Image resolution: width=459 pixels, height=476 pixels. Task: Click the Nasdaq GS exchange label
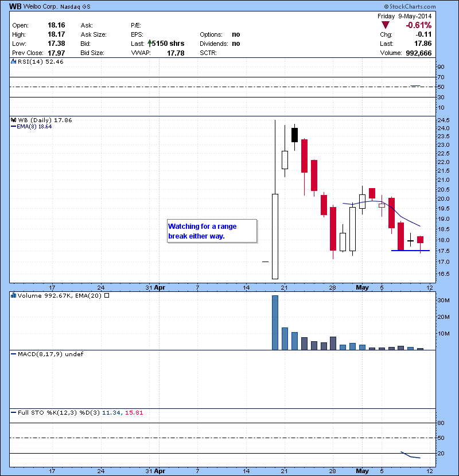coord(75,7)
